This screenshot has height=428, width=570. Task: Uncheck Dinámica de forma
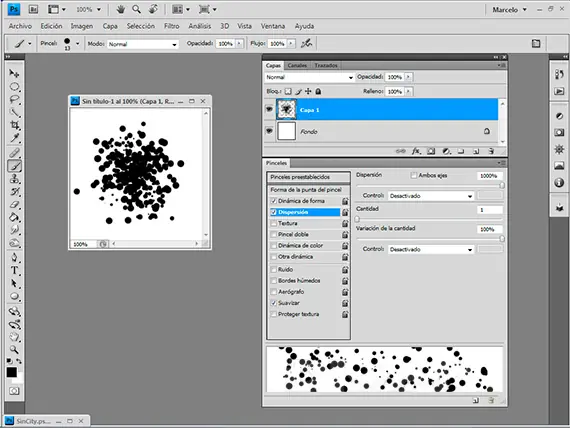[x=274, y=201]
